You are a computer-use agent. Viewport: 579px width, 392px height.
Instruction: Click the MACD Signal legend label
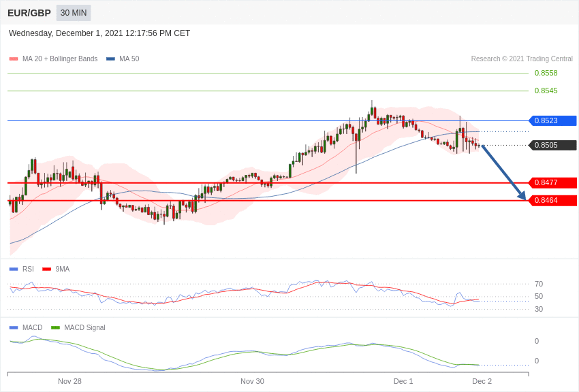pyautogui.click(x=84, y=327)
